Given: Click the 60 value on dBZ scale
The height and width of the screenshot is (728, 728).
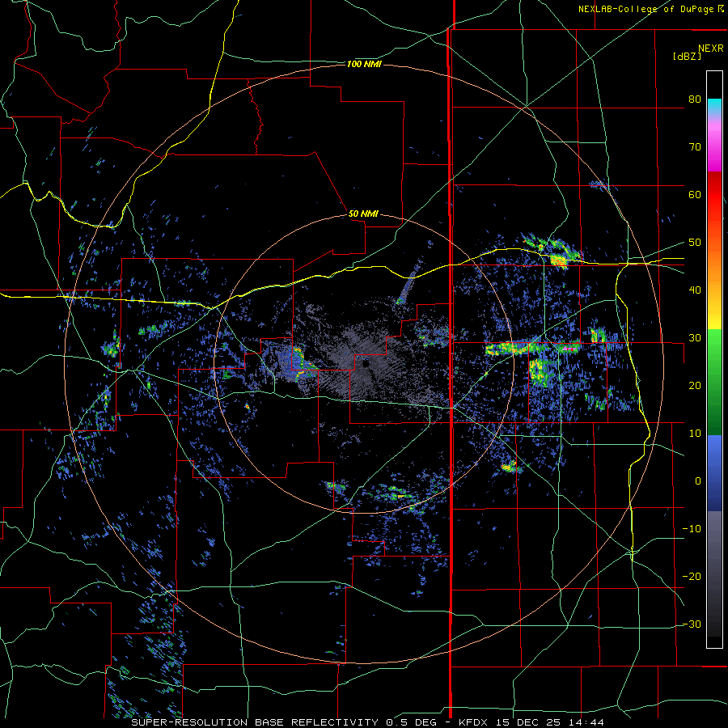Looking at the screenshot, I should click(695, 194).
